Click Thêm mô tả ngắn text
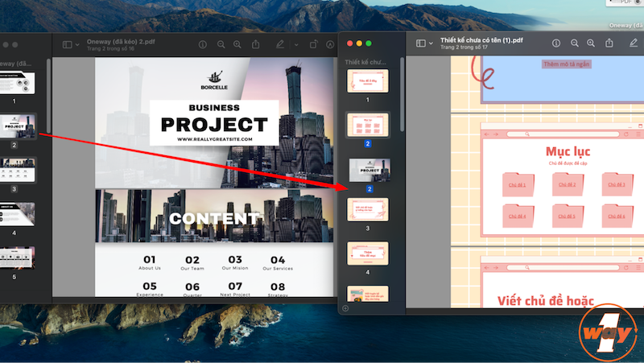Screen dimensions: 644x363 [567, 64]
